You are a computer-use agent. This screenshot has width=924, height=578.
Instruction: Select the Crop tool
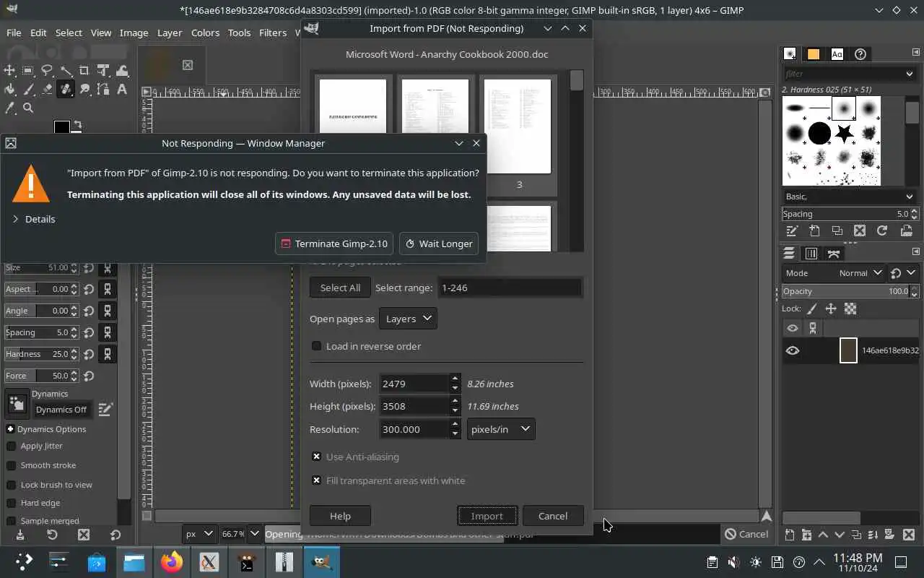click(x=84, y=70)
